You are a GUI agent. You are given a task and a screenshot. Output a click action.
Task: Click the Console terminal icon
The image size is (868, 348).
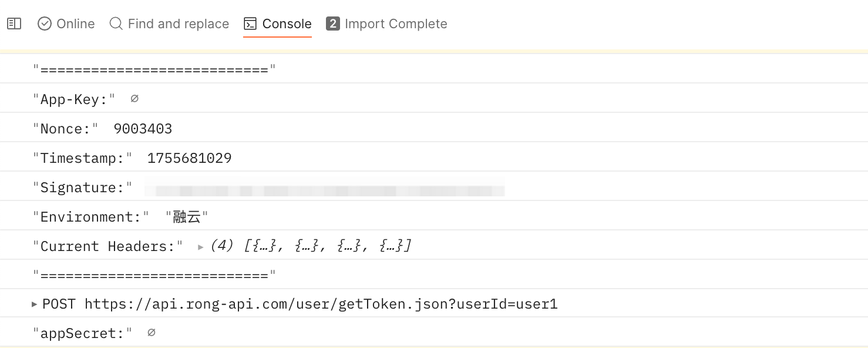[x=250, y=24]
